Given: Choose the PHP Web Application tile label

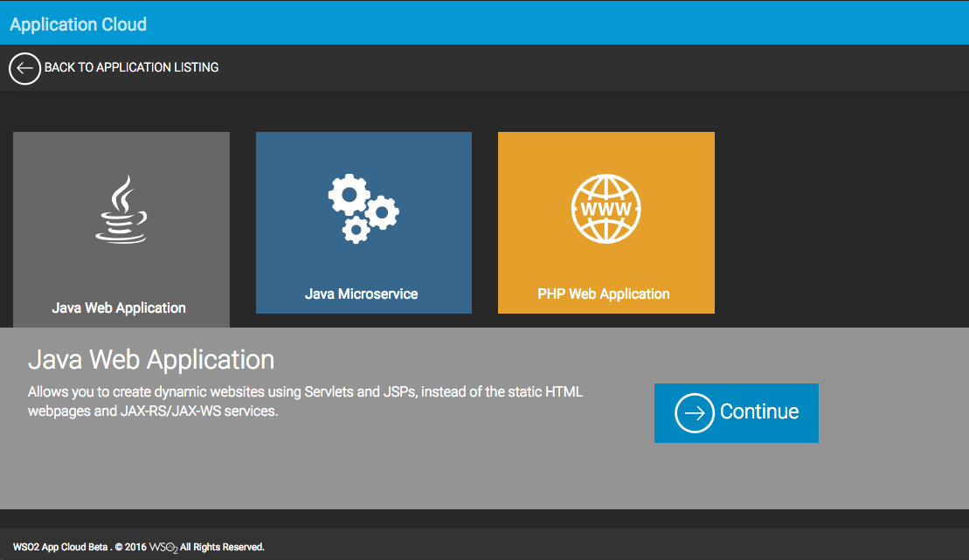Looking at the screenshot, I should [604, 294].
